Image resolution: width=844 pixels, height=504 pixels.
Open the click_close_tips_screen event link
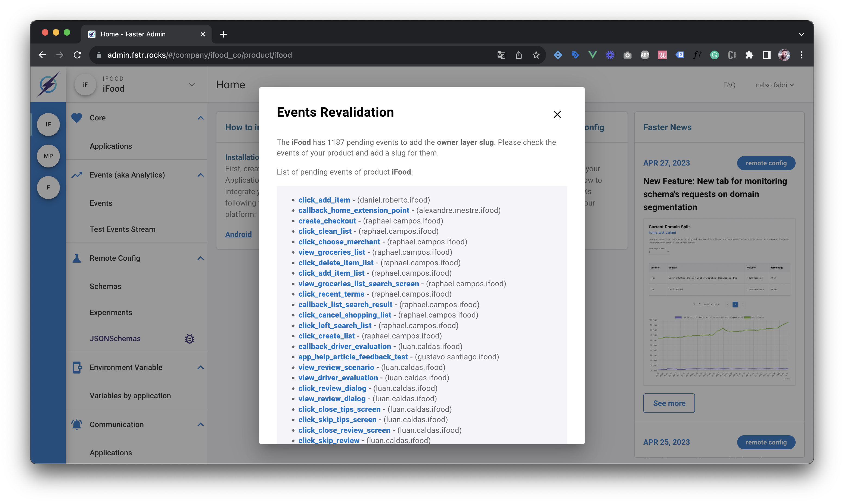339,409
